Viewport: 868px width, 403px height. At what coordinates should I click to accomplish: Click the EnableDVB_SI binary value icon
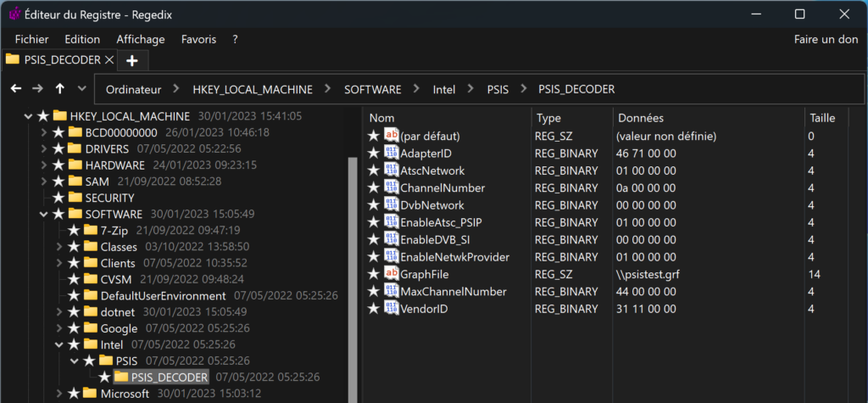click(391, 239)
